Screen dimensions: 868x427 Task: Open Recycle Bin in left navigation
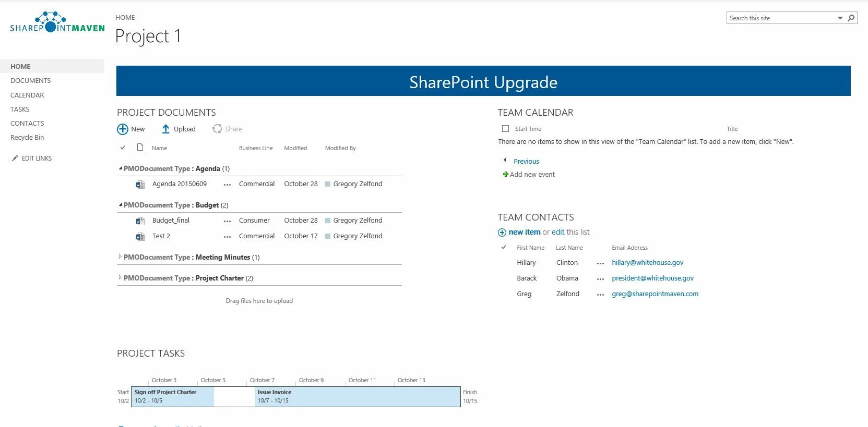tap(27, 138)
